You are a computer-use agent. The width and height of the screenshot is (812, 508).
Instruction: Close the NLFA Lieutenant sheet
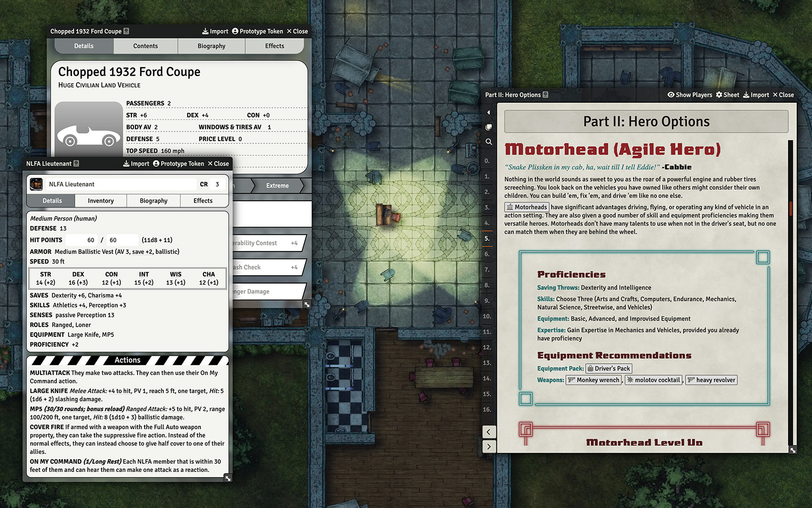coord(218,164)
